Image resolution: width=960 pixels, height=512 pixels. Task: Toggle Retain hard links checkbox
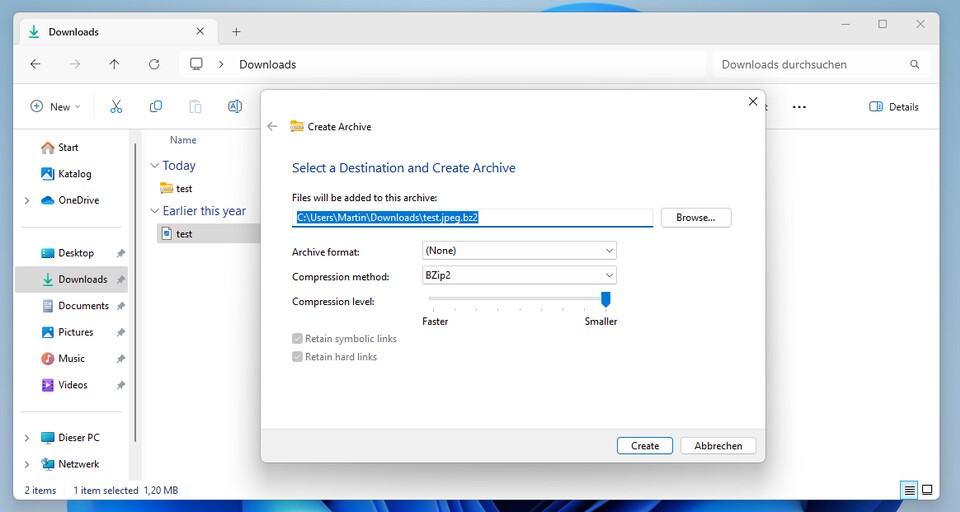pos(297,357)
